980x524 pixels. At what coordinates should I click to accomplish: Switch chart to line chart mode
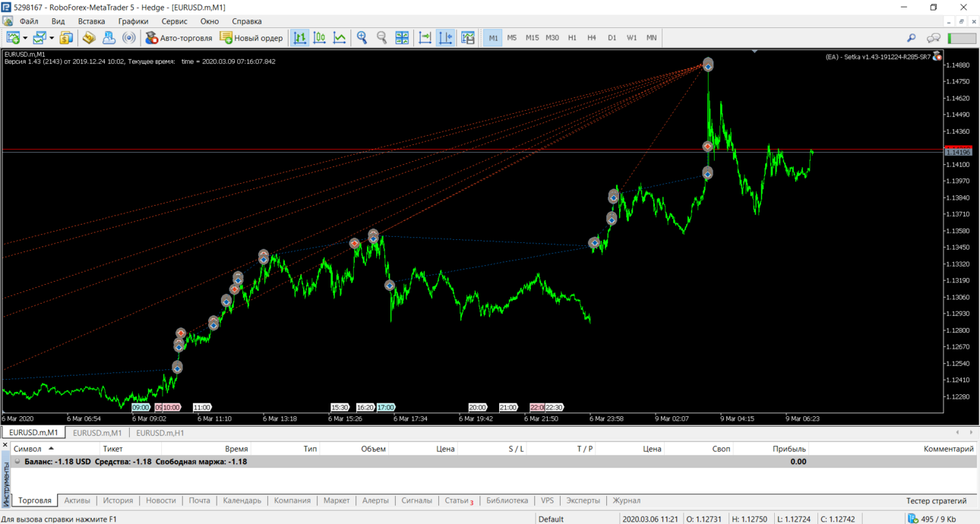pyautogui.click(x=340, y=37)
